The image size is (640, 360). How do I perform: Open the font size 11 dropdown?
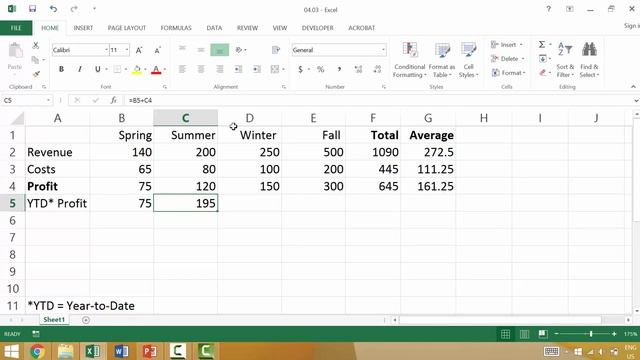[127, 50]
